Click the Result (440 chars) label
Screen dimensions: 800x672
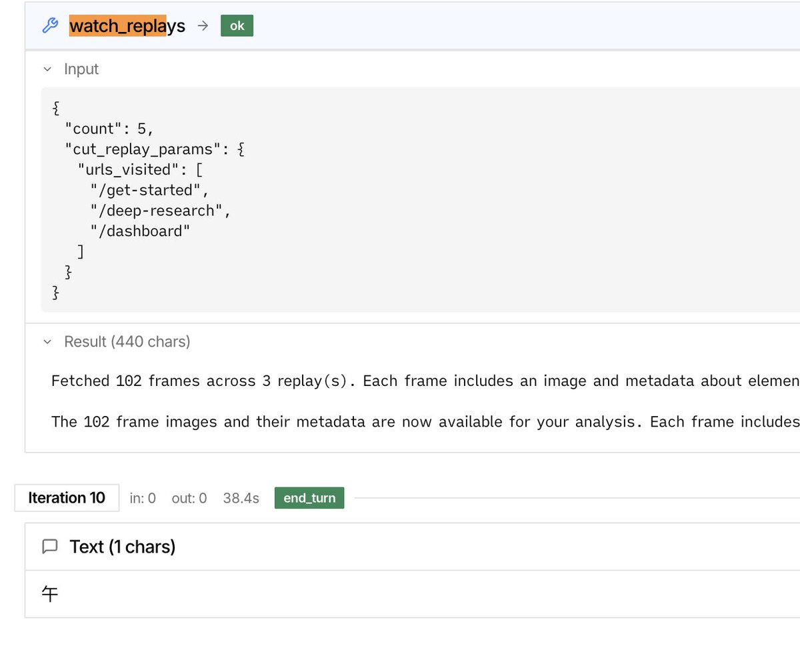(127, 341)
